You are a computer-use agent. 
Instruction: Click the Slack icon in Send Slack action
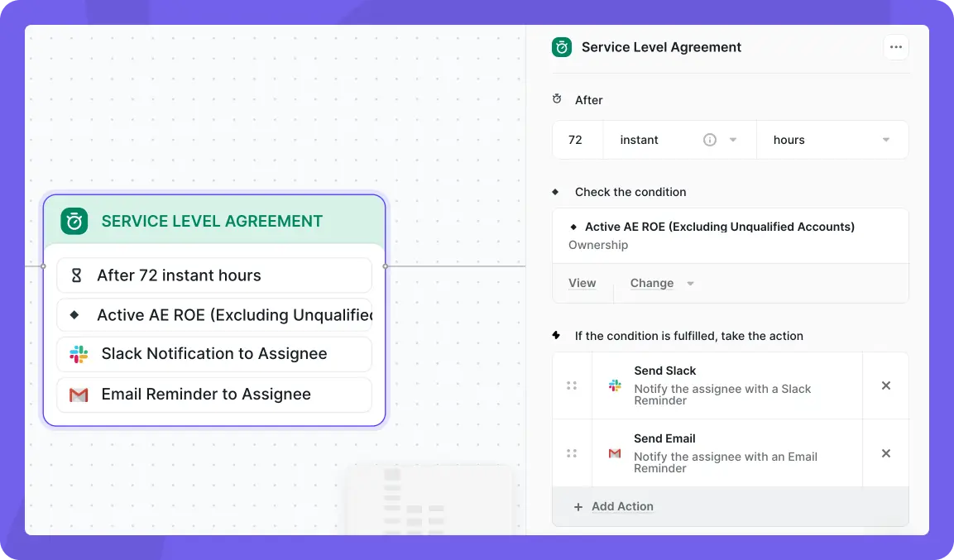point(615,385)
